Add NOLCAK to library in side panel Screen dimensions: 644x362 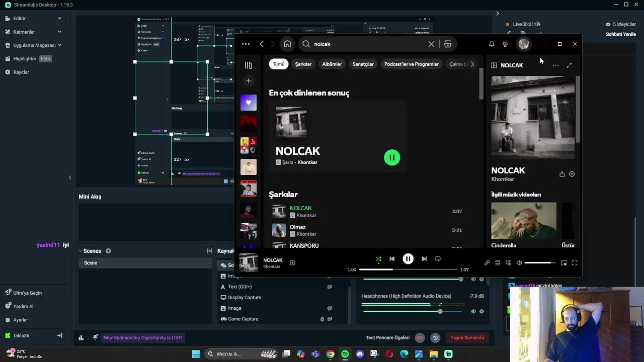572,174
